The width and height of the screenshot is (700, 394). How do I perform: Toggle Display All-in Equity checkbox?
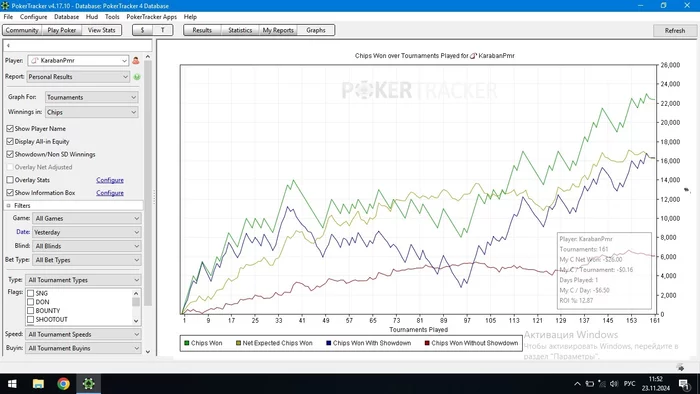click(x=10, y=141)
